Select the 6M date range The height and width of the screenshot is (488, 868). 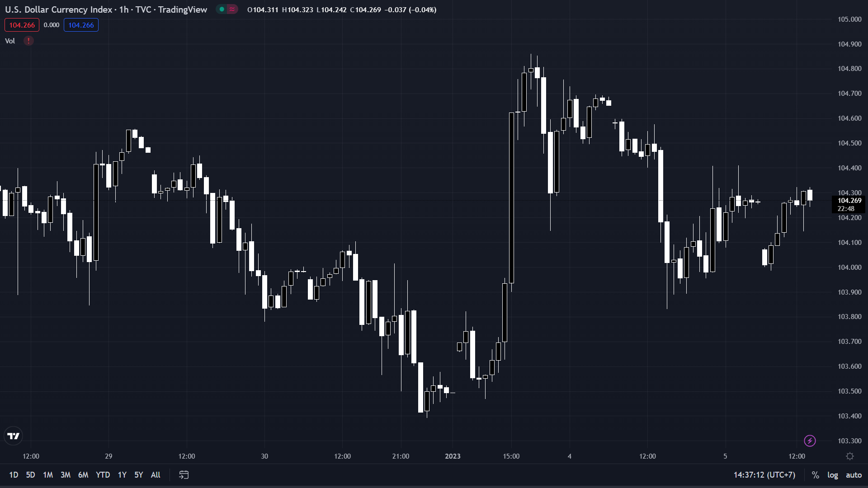coord(83,475)
